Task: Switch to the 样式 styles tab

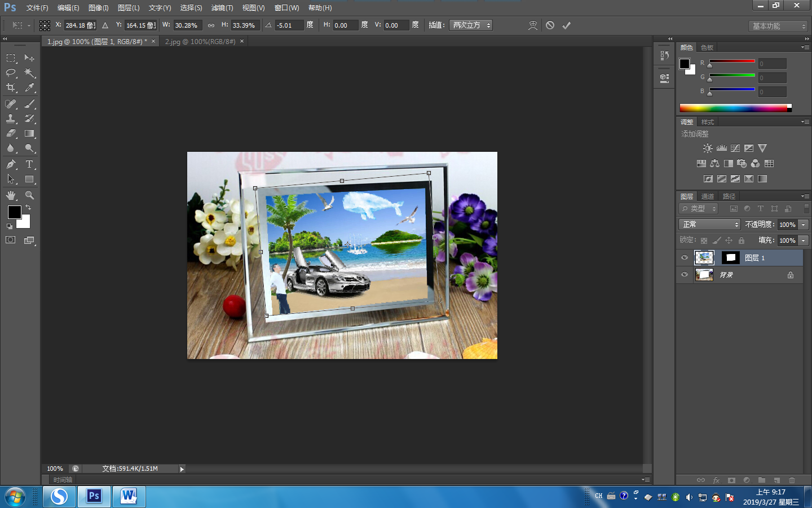Action: [708, 122]
